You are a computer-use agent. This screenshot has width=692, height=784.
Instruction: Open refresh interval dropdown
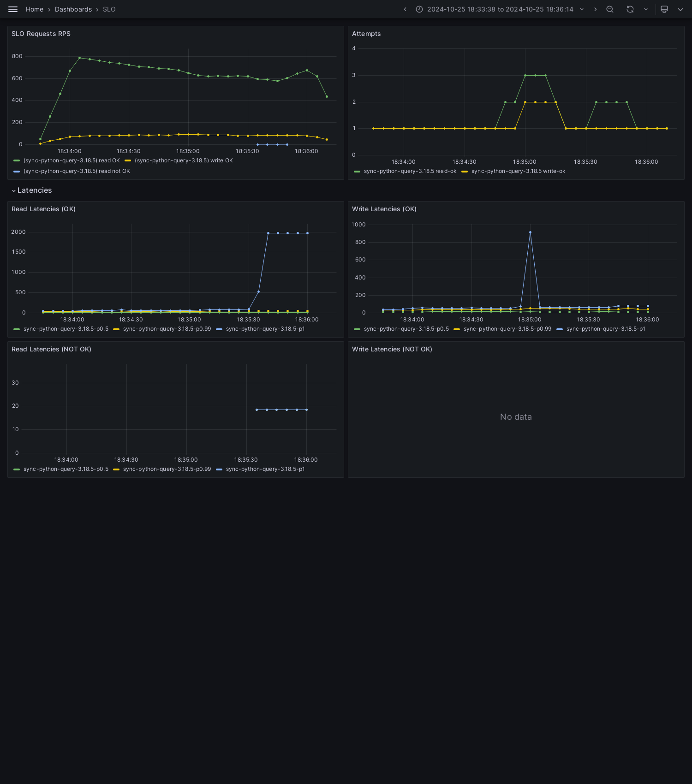tap(646, 9)
